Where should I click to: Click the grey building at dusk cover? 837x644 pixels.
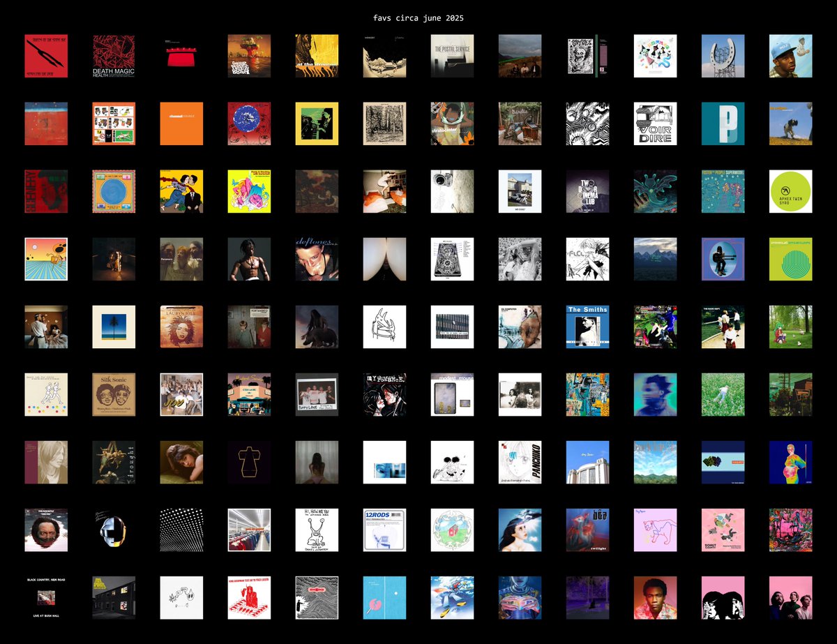tap(114, 597)
